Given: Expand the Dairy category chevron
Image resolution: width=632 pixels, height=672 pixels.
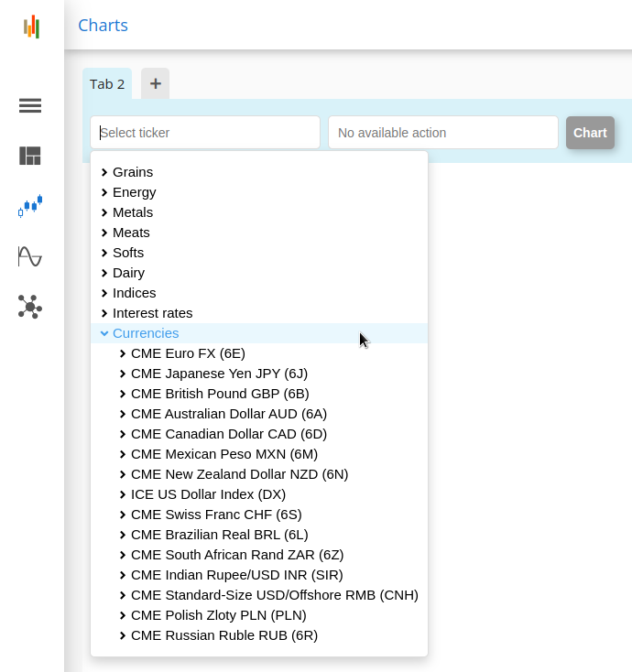Looking at the screenshot, I should (104, 273).
